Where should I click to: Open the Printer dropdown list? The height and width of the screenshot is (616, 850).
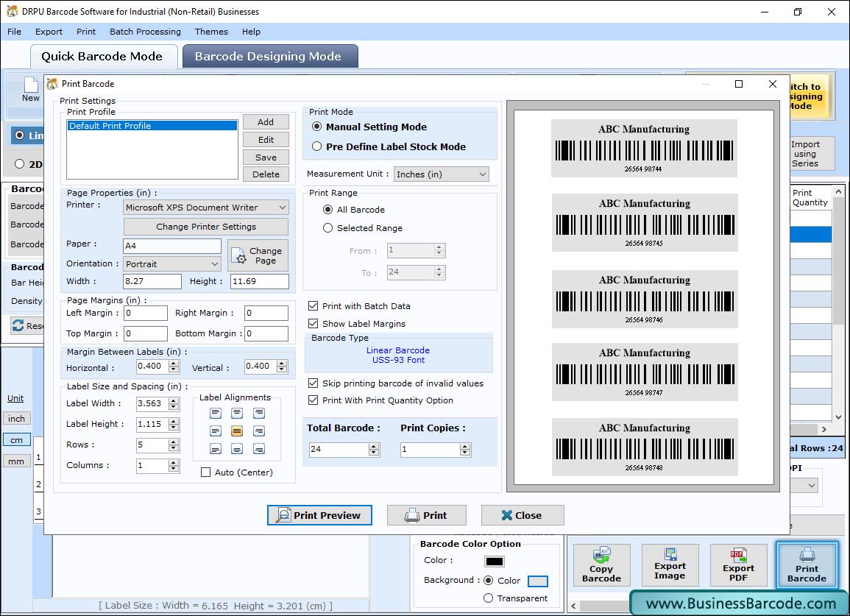206,207
